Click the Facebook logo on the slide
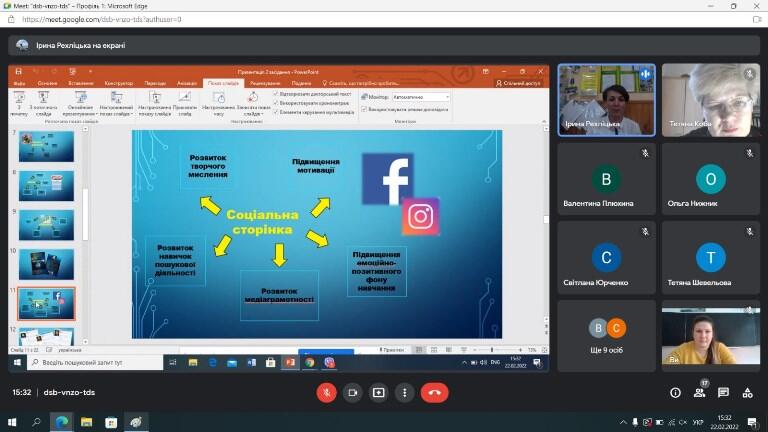The height and width of the screenshot is (432, 768). (387, 179)
